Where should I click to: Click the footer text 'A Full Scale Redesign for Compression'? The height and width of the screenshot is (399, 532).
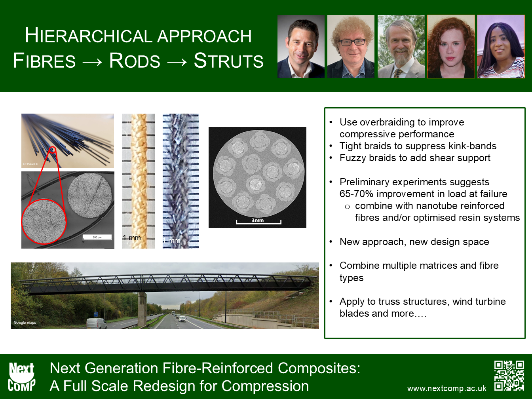click(179, 386)
